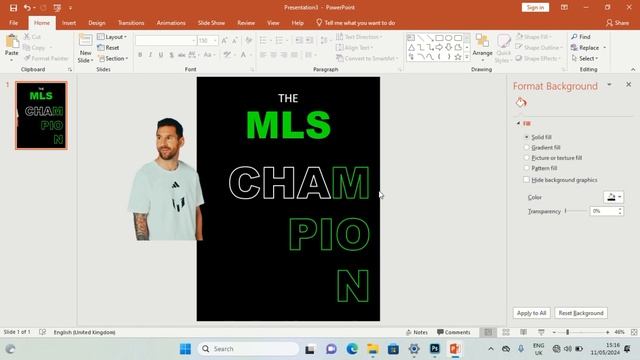The image size is (640, 360).
Task: Undo the last action
Action: point(27,7)
